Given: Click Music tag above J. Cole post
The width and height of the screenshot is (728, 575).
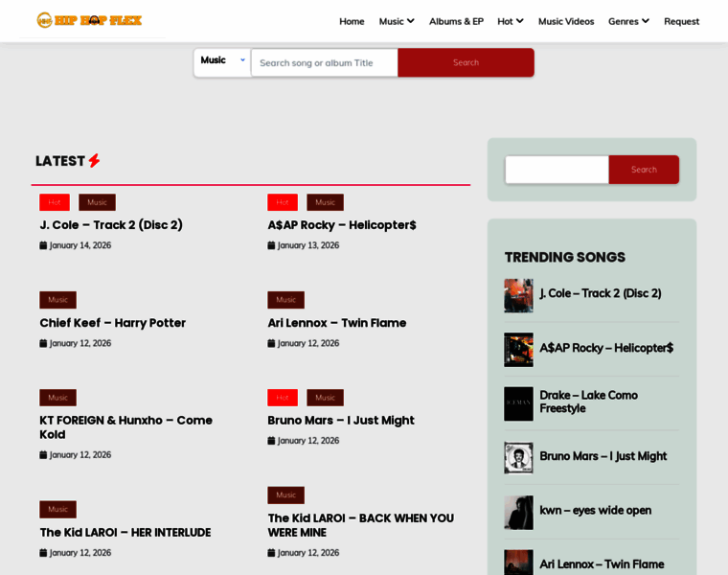Looking at the screenshot, I should point(97,202).
